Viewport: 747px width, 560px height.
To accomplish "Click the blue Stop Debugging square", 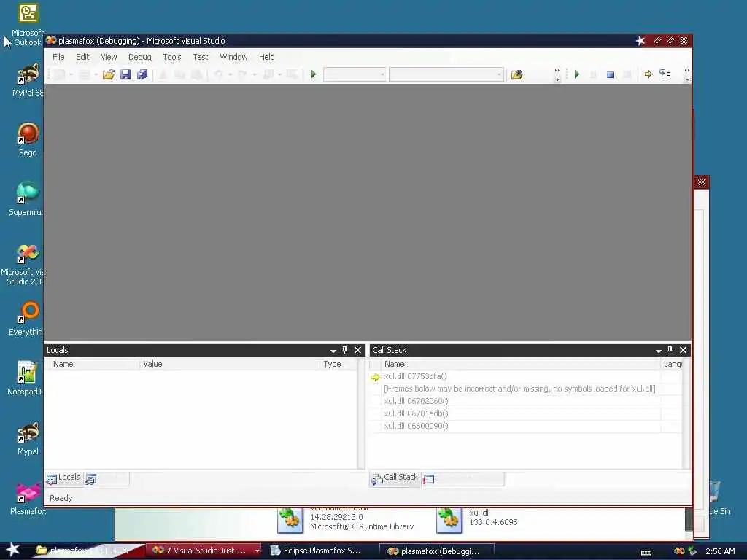I will [611, 75].
